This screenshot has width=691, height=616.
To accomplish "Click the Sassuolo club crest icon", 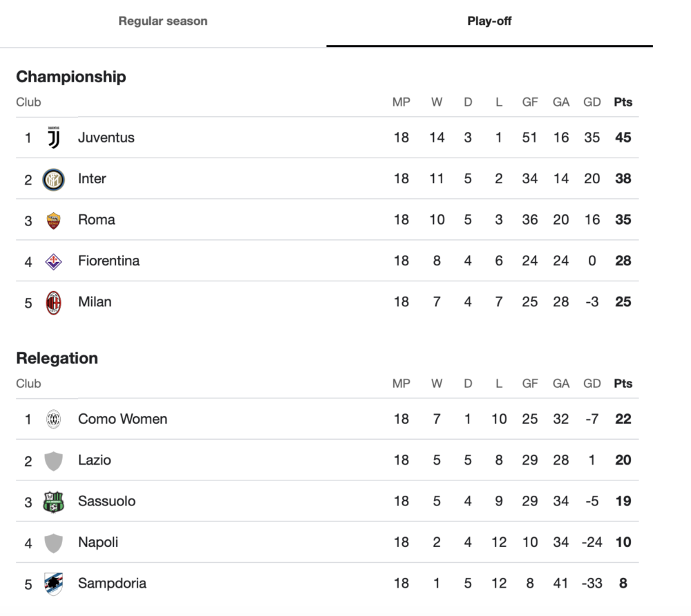I will pyautogui.click(x=53, y=501).
